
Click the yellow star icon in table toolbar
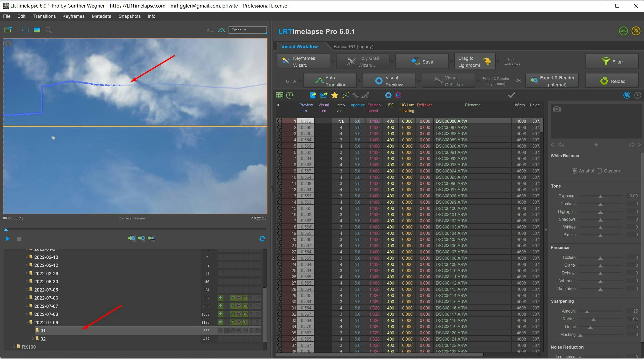[x=334, y=95]
